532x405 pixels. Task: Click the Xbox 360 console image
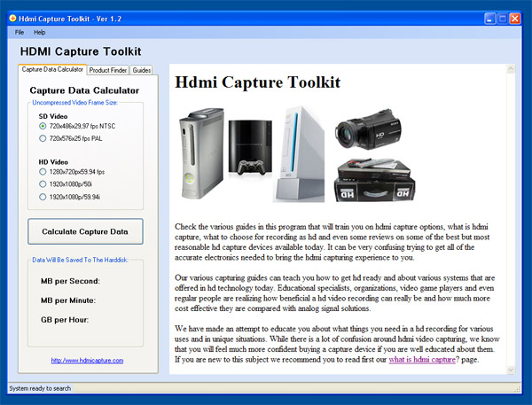tap(201, 153)
